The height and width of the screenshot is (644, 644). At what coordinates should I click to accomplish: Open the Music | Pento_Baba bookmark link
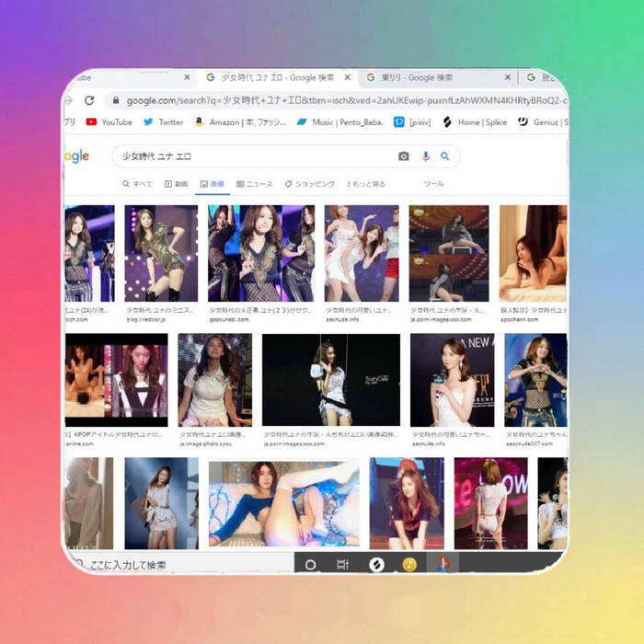[x=340, y=121]
